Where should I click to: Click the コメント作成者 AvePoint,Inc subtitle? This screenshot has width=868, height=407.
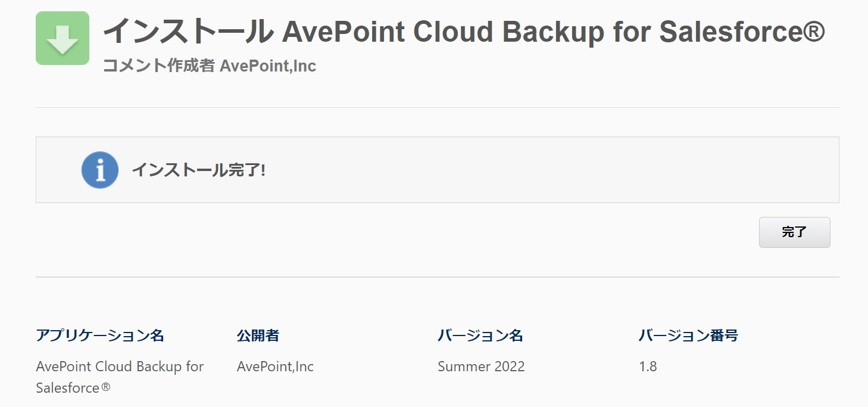[209, 66]
